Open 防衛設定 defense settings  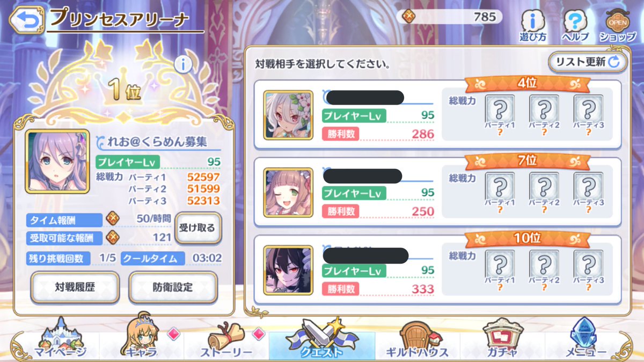click(x=173, y=287)
